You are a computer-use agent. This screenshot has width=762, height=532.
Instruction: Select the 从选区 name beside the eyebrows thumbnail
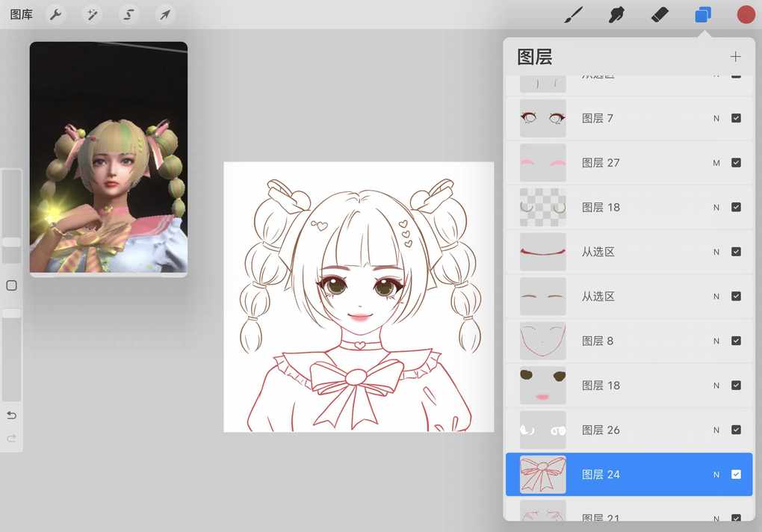pyautogui.click(x=598, y=297)
